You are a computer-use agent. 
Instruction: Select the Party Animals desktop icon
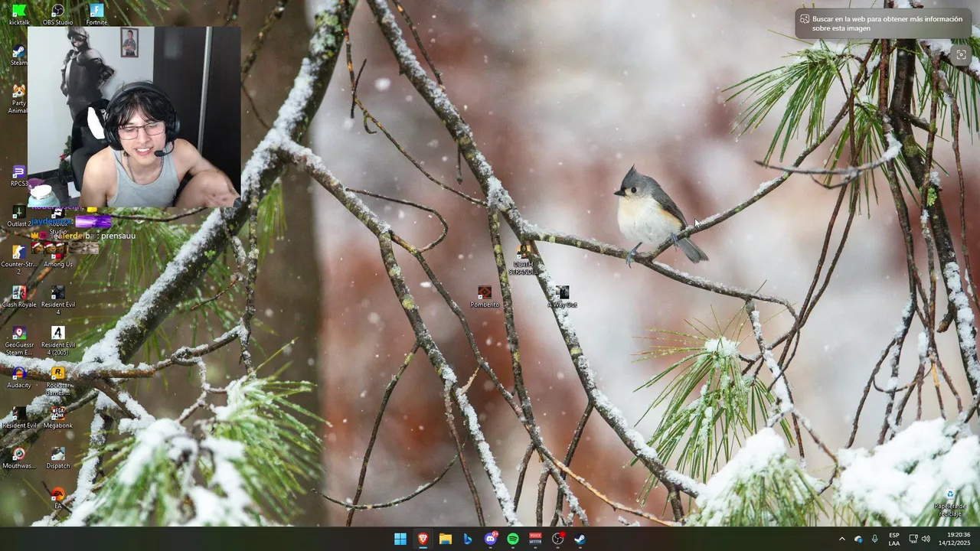click(x=18, y=99)
